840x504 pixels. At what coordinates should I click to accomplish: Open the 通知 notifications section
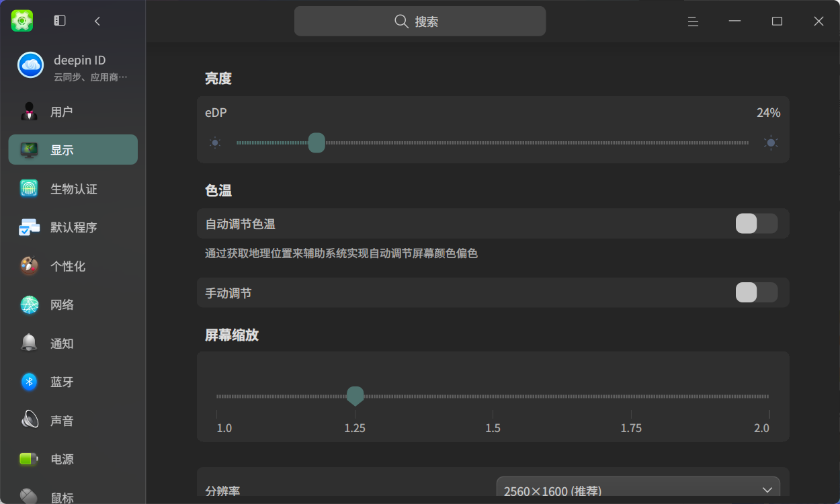tap(73, 343)
